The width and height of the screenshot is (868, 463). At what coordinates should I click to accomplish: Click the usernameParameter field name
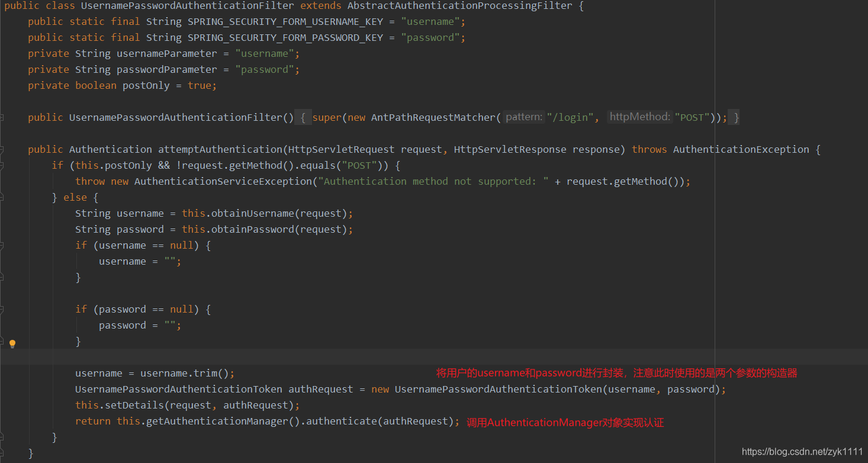(x=167, y=53)
